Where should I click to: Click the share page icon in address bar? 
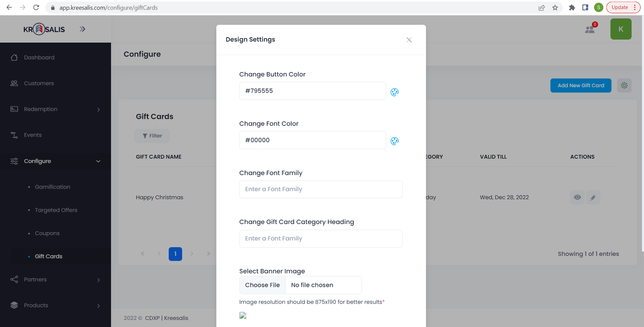(x=542, y=8)
